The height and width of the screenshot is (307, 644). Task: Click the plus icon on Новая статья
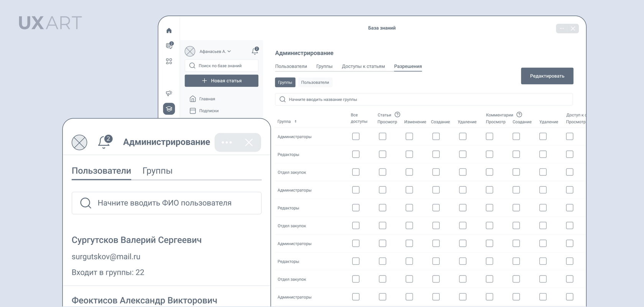[x=204, y=81]
